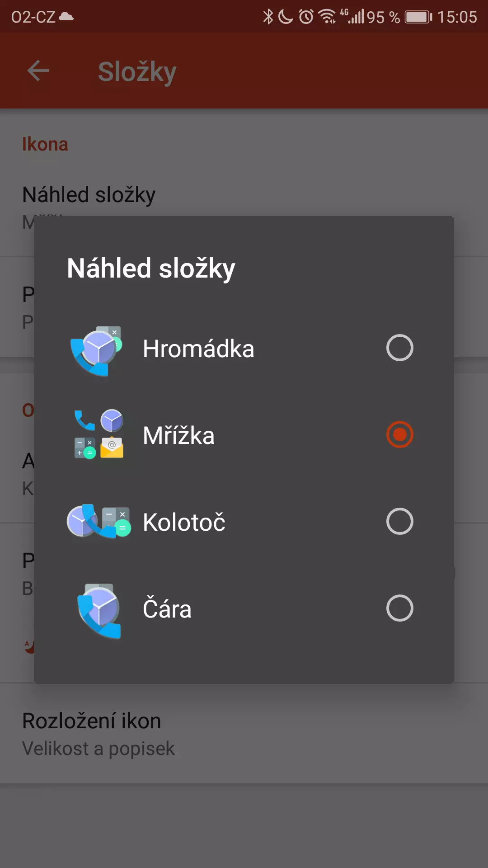Tap the dialog title Náhled složky
The height and width of the screenshot is (868, 488).
(x=151, y=269)
